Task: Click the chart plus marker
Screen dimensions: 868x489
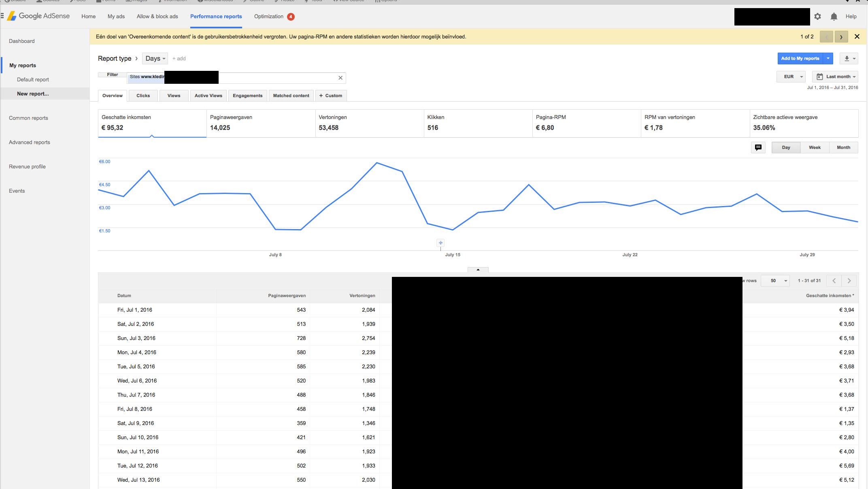Action: 440,243
